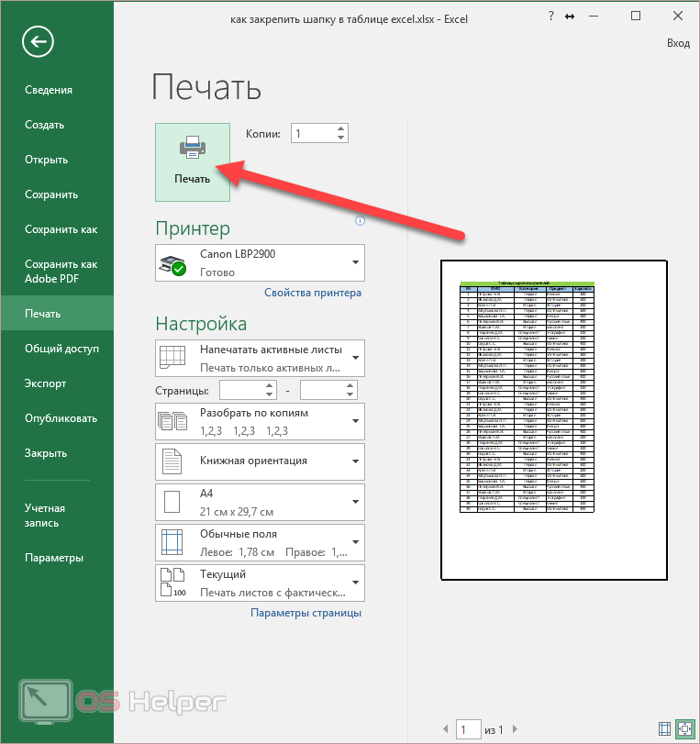
Task: Expand Напечатать активные листы dropdown
Action: [x=260, y=359]
